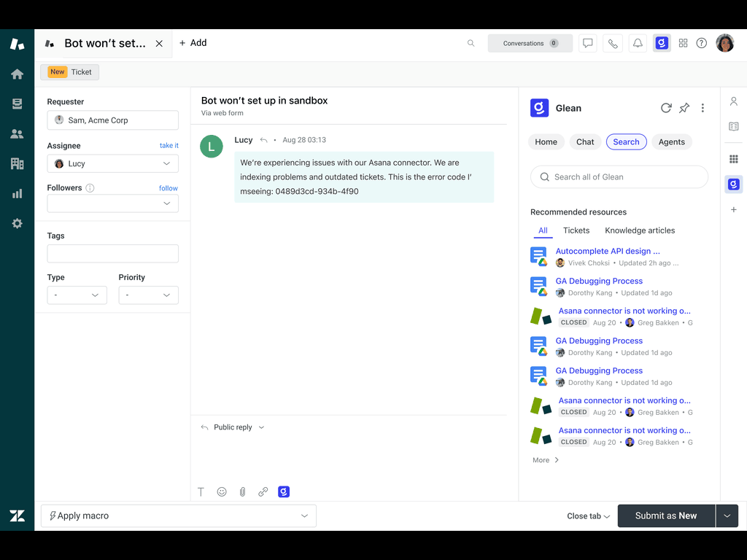Open Reporting from the left sidebar
This screenshot has height=560, width=747.
(x=17, y=194)
